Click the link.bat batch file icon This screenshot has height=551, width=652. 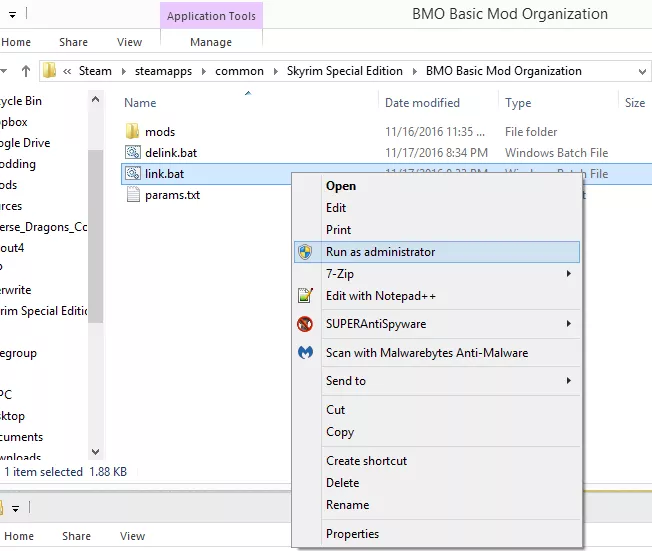click(x=133, y=173)
